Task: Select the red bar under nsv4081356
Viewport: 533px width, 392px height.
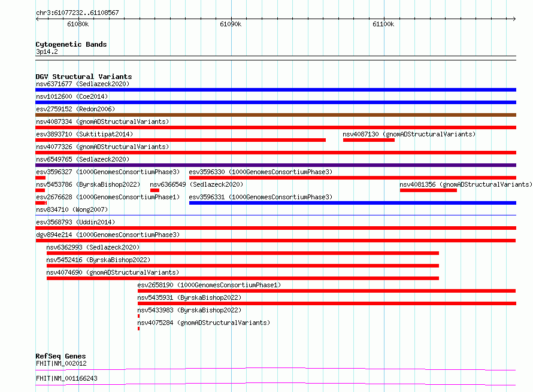Action: tap(428, 190)
